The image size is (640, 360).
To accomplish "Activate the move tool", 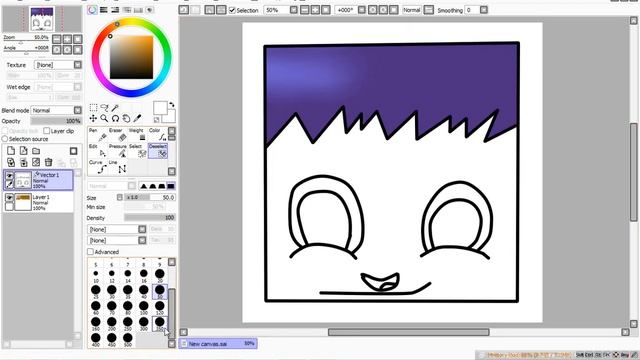I will tap(93, 118).
